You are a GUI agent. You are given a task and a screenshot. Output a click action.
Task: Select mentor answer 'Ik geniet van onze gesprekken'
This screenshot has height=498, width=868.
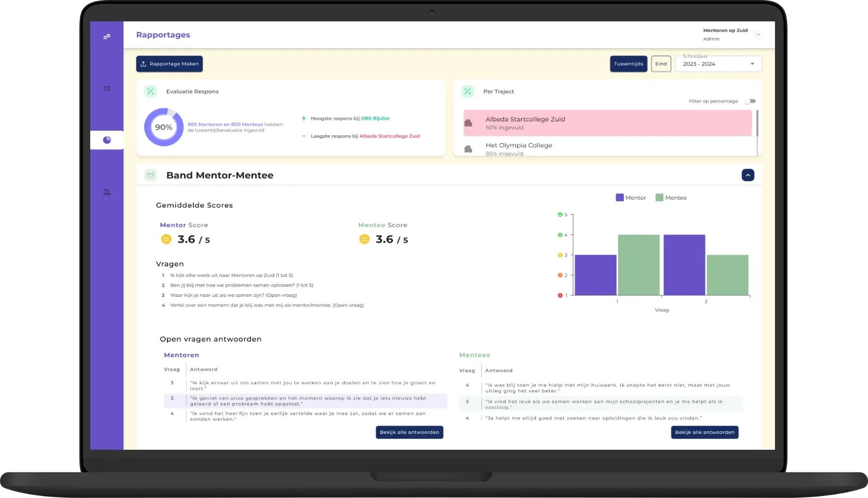click(x=306, y=401)
